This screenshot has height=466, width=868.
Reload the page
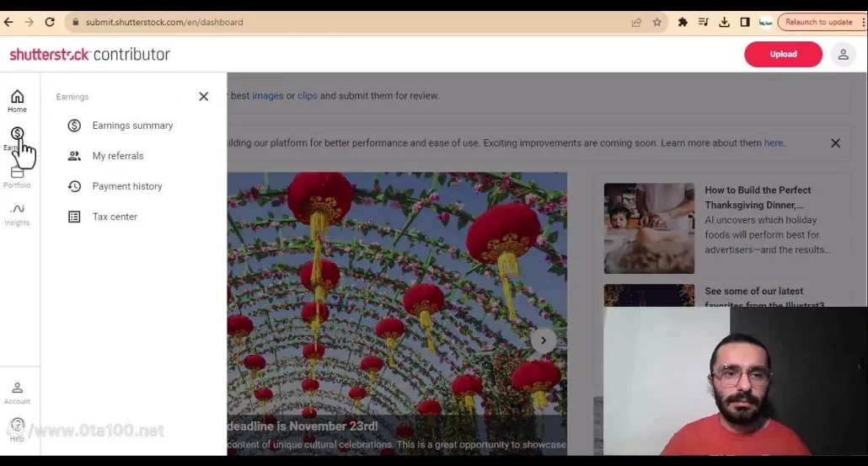click(x=50, y=22)
